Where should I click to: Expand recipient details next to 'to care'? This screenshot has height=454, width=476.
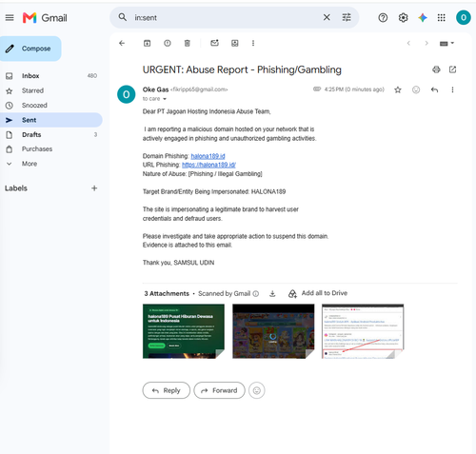165,99
